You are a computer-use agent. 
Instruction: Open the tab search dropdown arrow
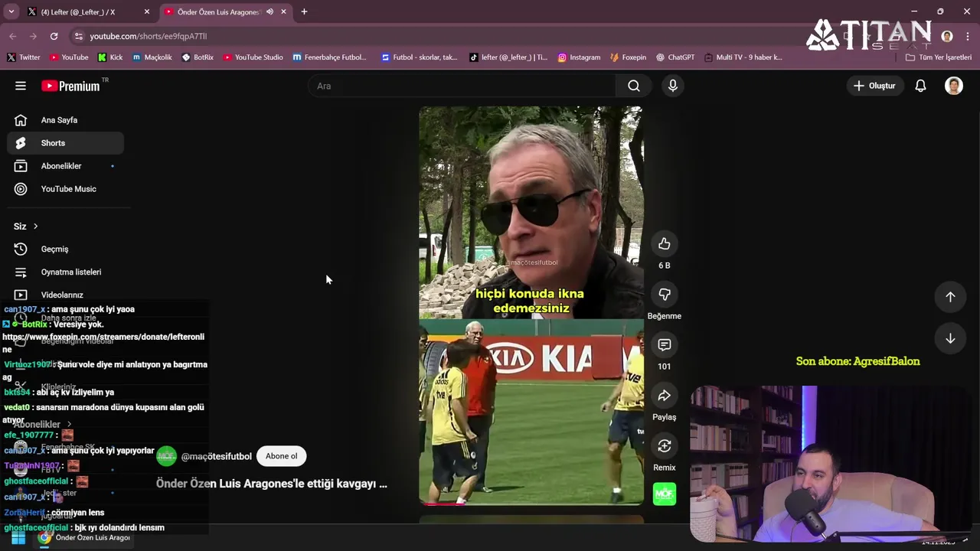coord(11,11)
